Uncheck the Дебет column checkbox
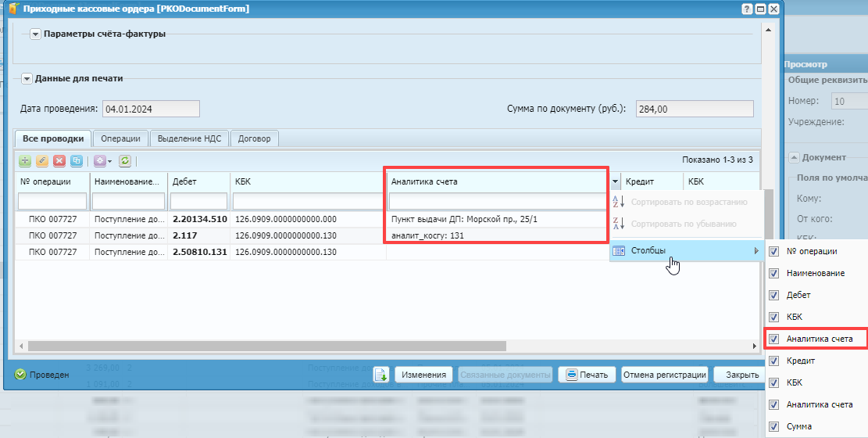868x438 pixels. [x=774, y=295]
